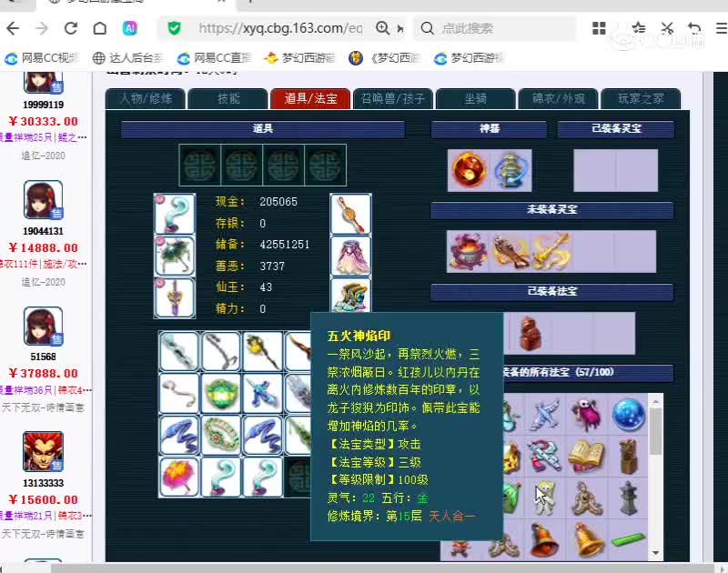
Task: Select the jeweled bracelet inventory item
Action: (221, 435)
